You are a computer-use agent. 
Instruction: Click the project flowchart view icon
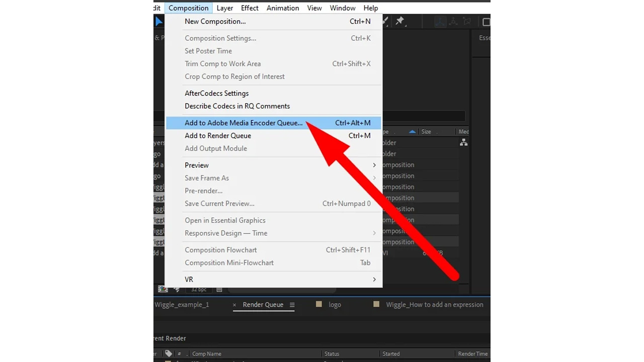coord(463,143)
